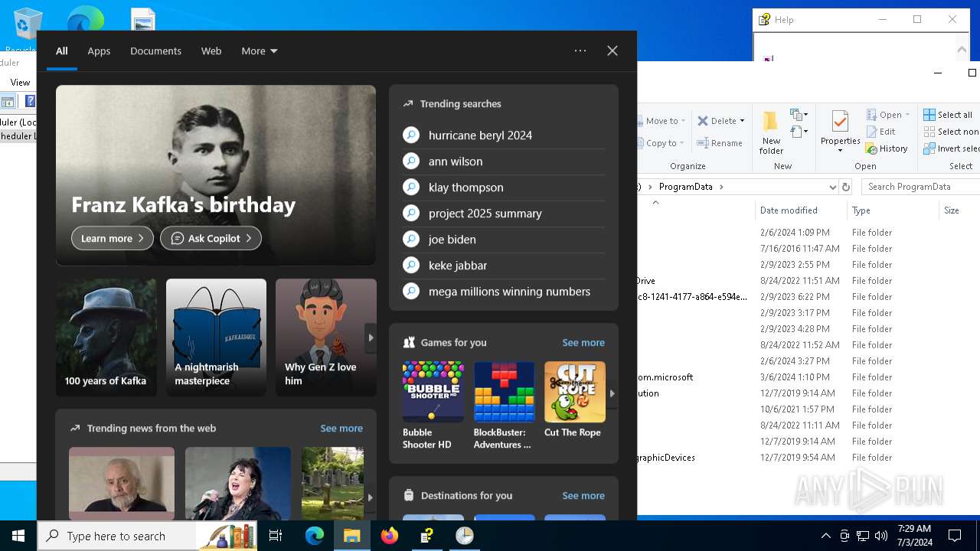Open Task View on taskbar
This screenshot has width=980, height=551.
(276, 536)
